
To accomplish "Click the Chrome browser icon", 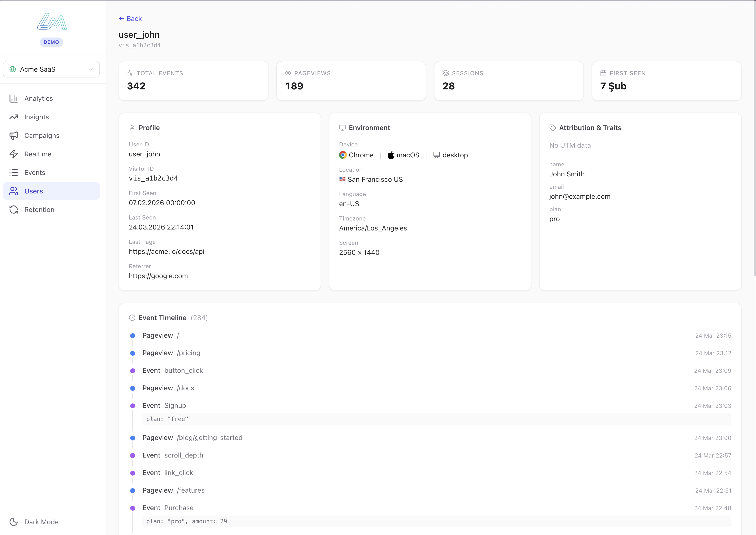I will 343,155.
